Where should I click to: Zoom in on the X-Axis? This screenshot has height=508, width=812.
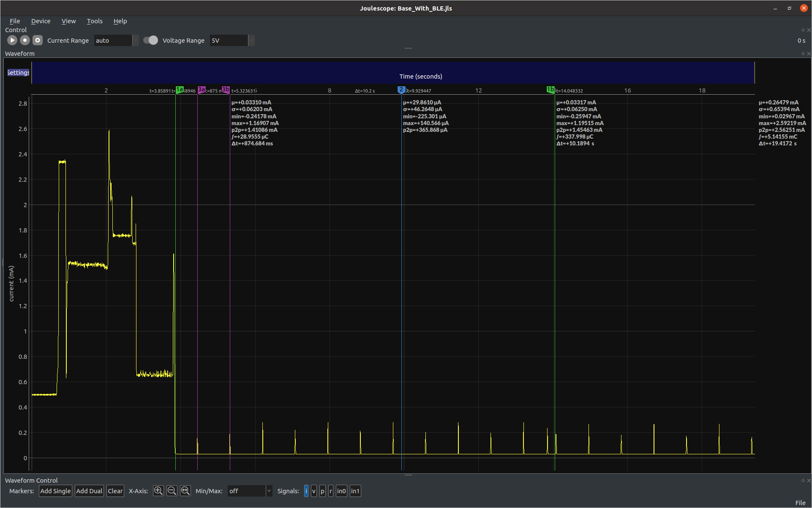[158, 491]
